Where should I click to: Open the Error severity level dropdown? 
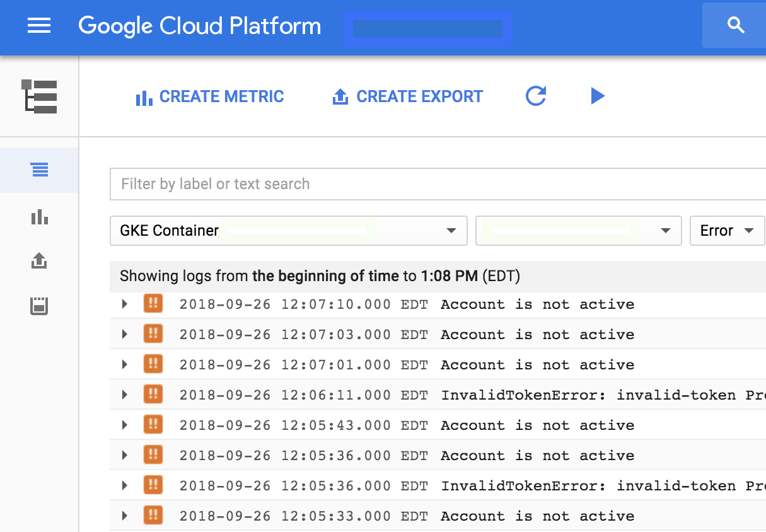(728, 231)
